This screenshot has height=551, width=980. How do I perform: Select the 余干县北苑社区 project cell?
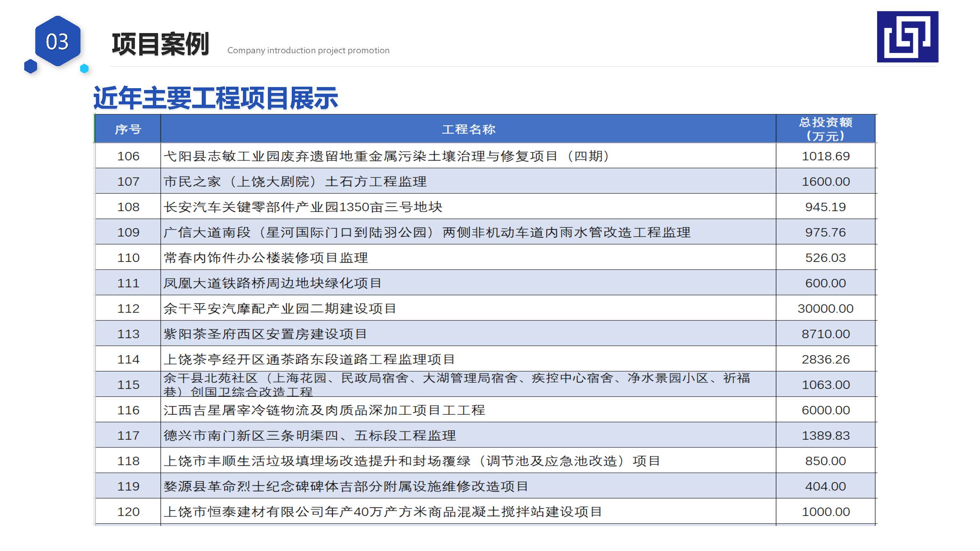click(468, 385)
